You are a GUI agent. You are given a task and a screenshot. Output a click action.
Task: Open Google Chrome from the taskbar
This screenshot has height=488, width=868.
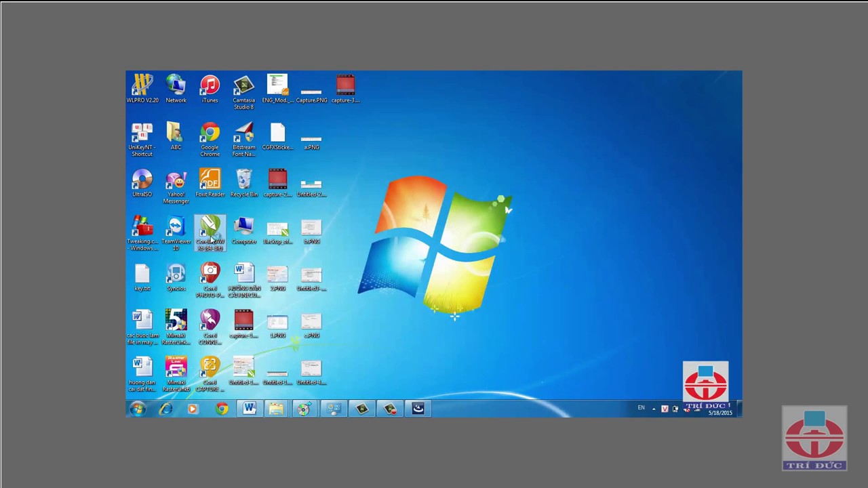(222, 409)
